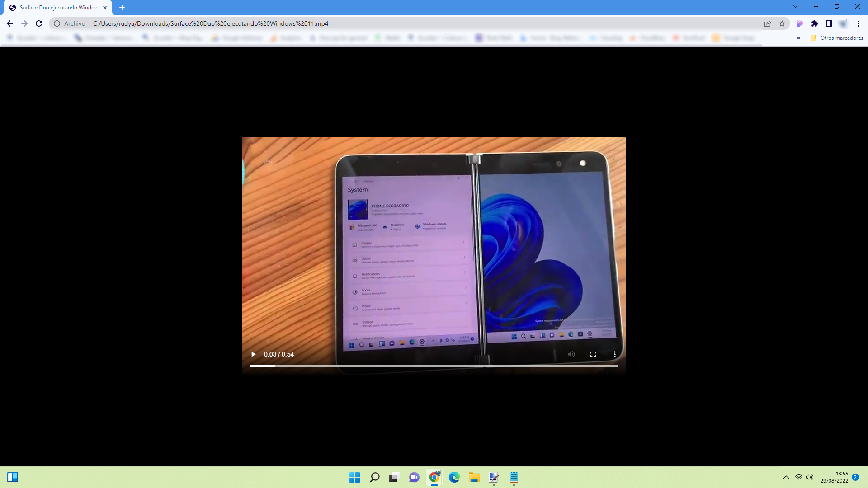Click the purple extension icon in toolbar
Viewport: 868px width, 488px height.
click(x=800, y=23)
